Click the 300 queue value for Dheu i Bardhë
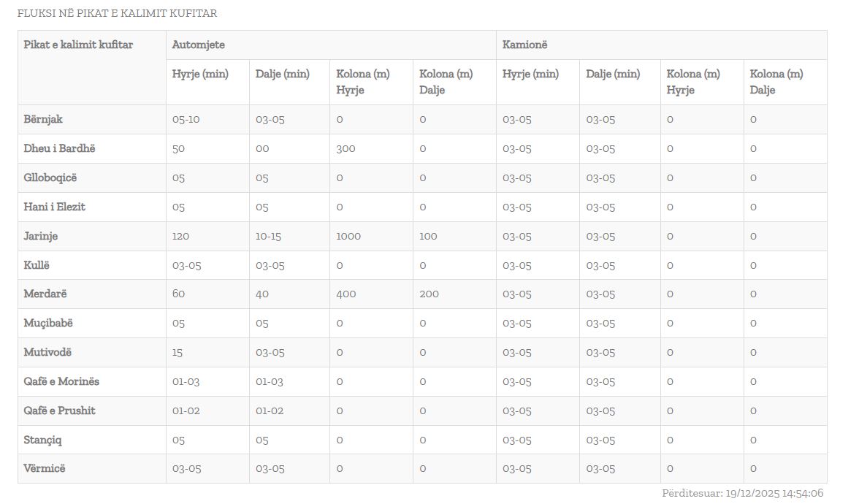The image size is (859, 504). pyautogui.click(x=345, y=148)
